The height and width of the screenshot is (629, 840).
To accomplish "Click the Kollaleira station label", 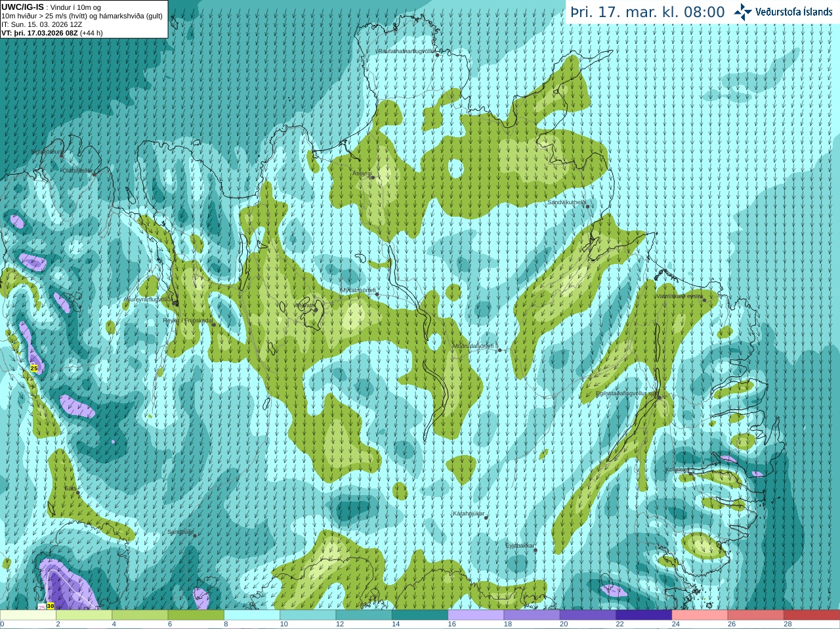I will (678, 470).
